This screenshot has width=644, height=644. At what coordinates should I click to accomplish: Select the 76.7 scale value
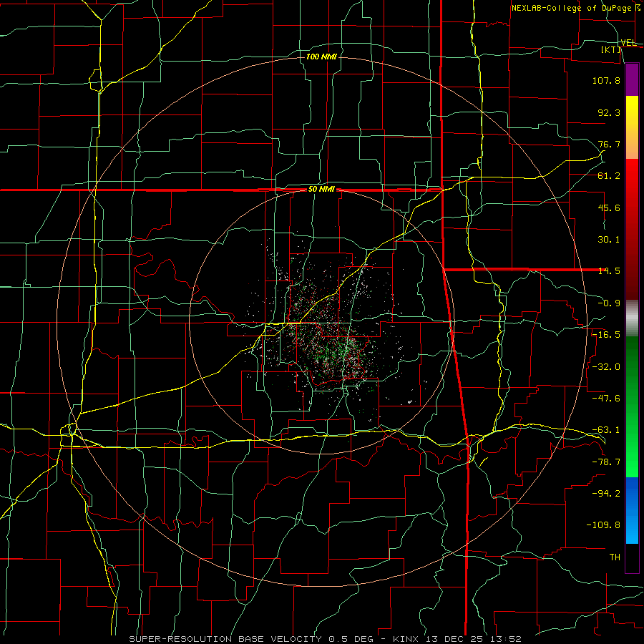609,144
